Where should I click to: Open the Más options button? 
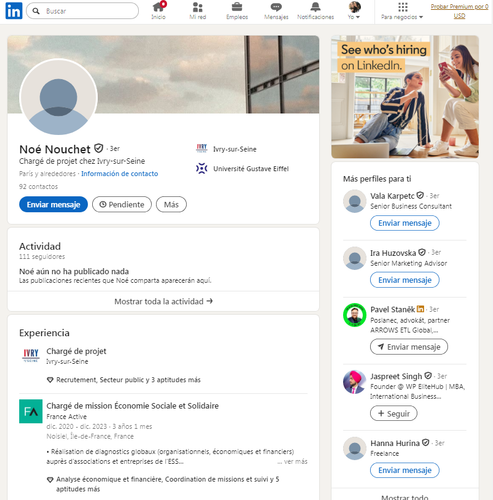171,204
